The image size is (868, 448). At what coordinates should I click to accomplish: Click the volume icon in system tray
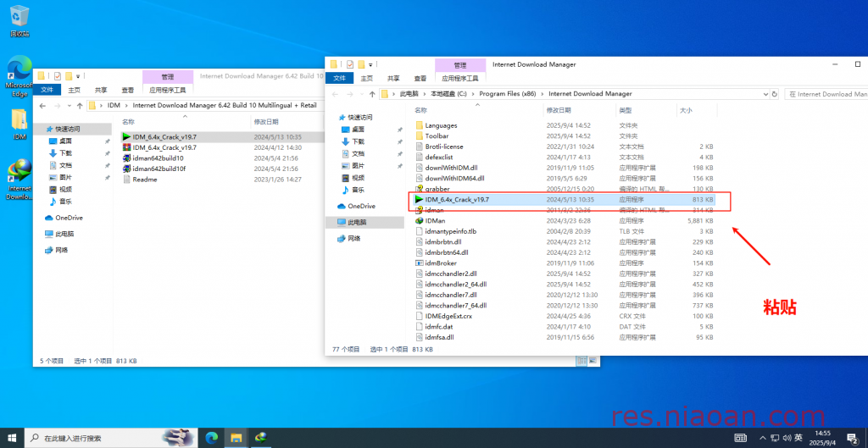click(x=786, y=438)
